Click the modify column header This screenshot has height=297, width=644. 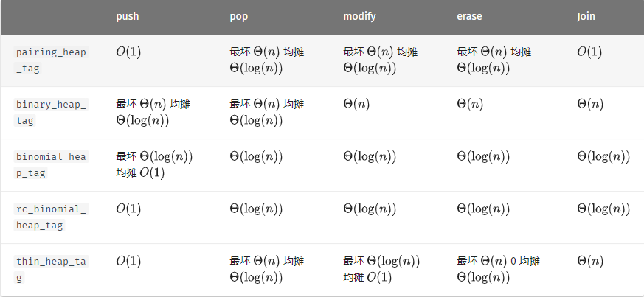[x=359, y=16]
